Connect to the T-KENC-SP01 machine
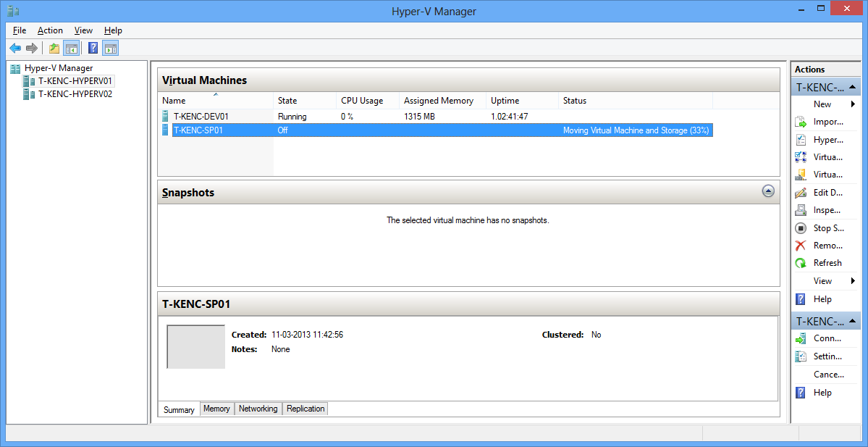The image size is (868, 447). click(x=826, y=338)
